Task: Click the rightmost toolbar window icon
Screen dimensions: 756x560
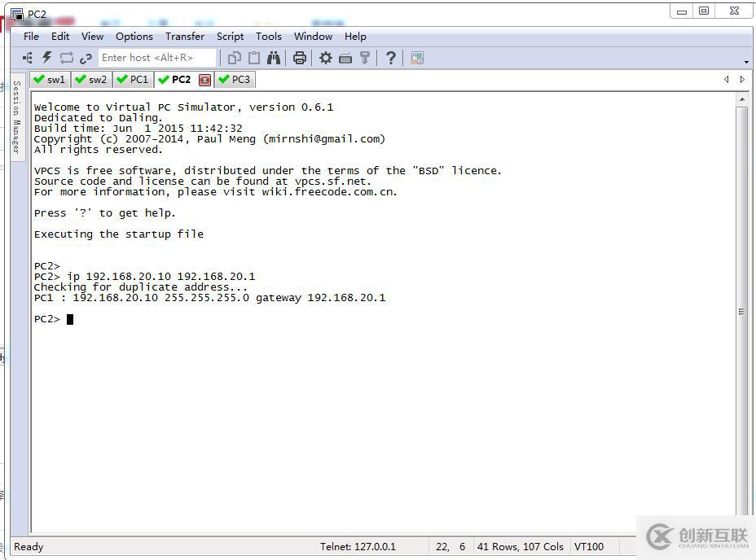Action: click(x=417, y=59)
